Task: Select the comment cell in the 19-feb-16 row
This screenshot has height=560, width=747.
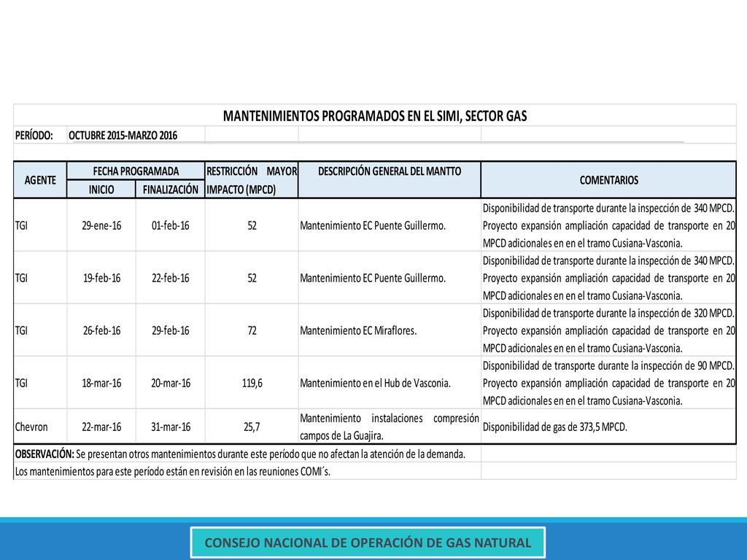Action: point(608,278)
